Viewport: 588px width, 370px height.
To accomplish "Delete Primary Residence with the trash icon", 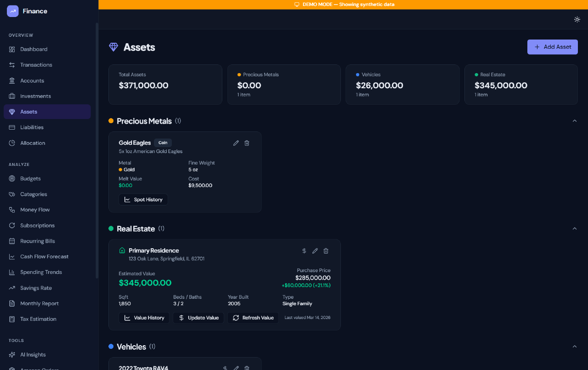I will tap(326, 250).
